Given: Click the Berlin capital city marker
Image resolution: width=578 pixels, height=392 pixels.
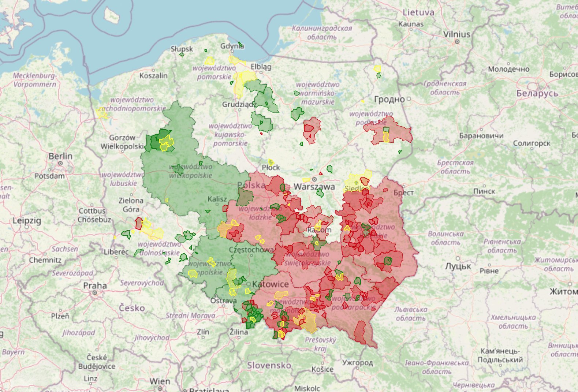Looking at the screenshot, I should coord(60,163).
